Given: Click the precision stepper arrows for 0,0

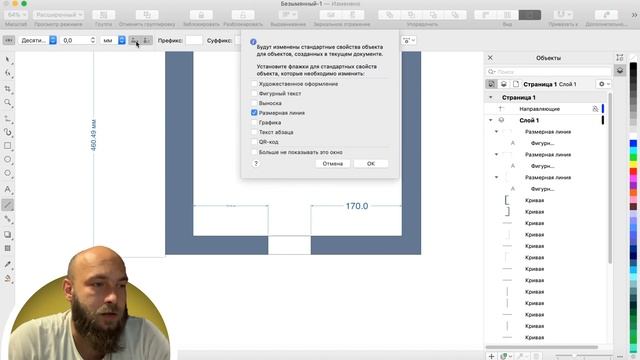Looking at the screenshot, I should tap(93, 40).
